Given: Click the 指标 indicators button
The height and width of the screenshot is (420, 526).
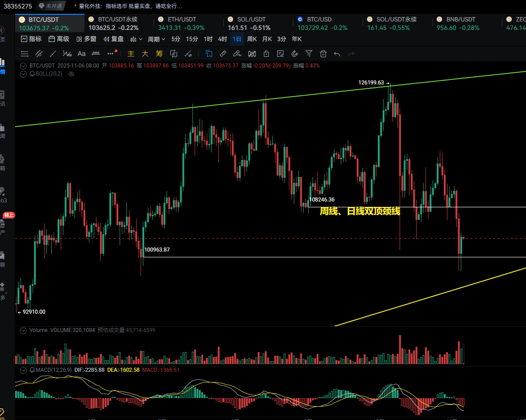Looking at the screenshot, I should pyautogui.click(x=31, y=39).
